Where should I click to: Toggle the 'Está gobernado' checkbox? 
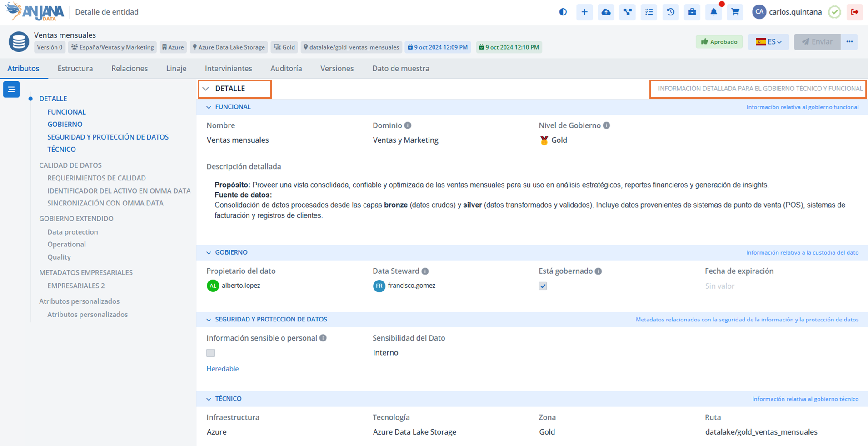(x=543, y=286)
